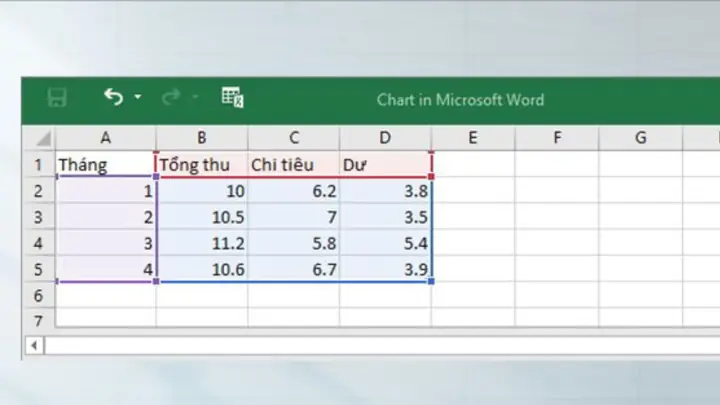Click the cell with value 3.5
720x405 pixels.
(386, 217)
